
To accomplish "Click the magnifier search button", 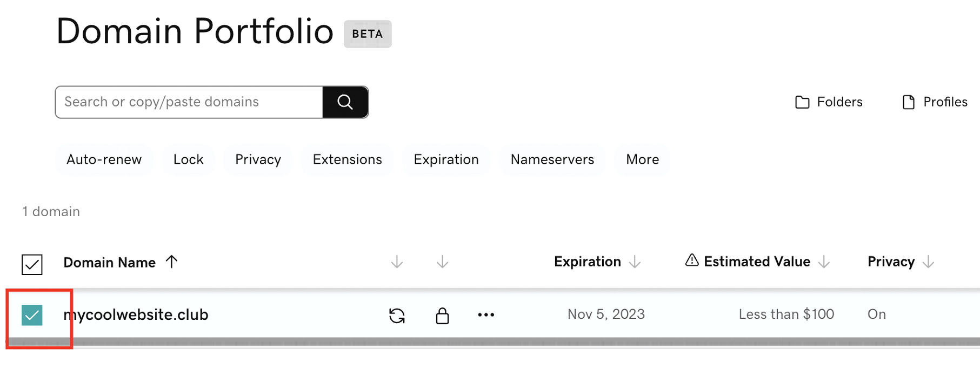I will 345,102.
